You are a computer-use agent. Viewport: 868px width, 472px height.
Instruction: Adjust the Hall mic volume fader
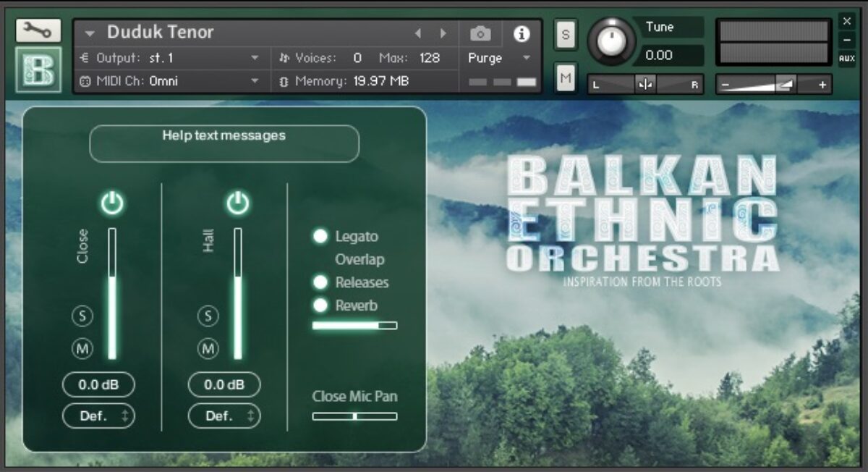[238, 293]
